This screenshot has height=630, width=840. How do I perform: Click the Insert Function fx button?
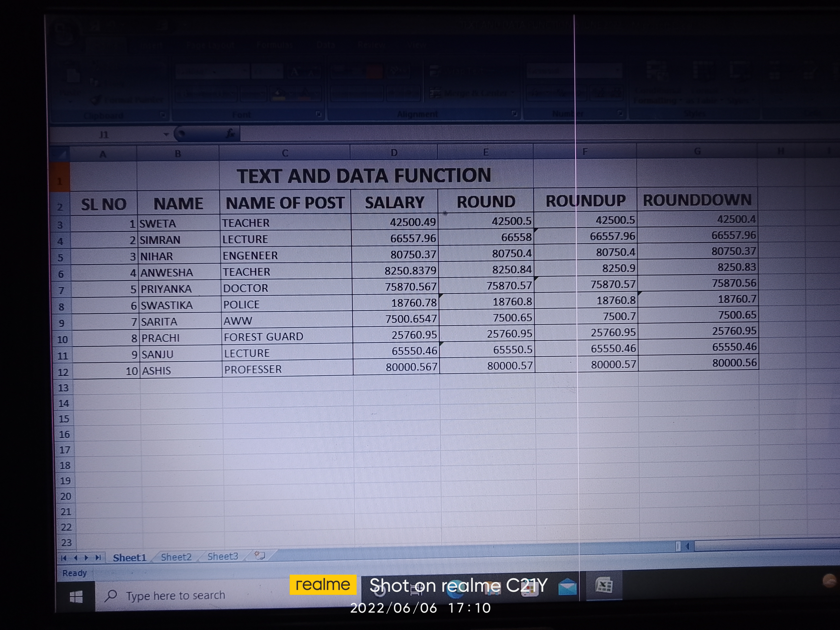230,133
